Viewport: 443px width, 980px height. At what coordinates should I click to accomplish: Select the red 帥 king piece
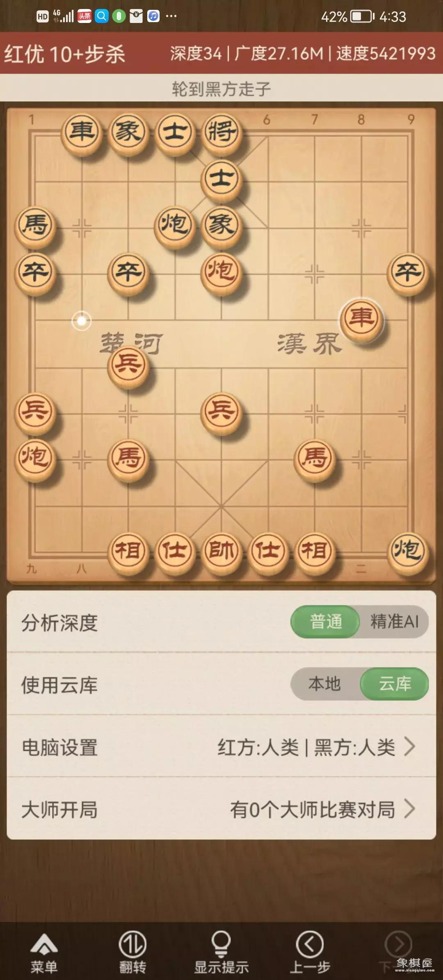click(x=221, y=552)
